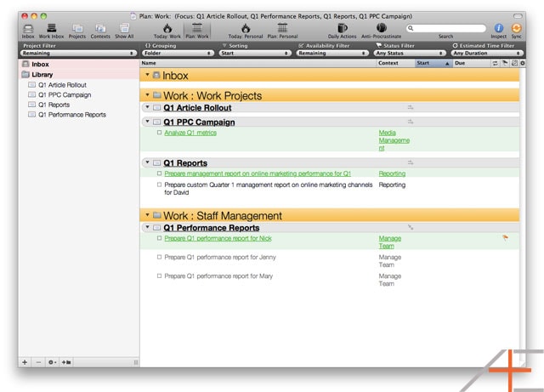Open the gear action menu in sidebar
This screenshot has width=544, height=392.
pos(52,362)
